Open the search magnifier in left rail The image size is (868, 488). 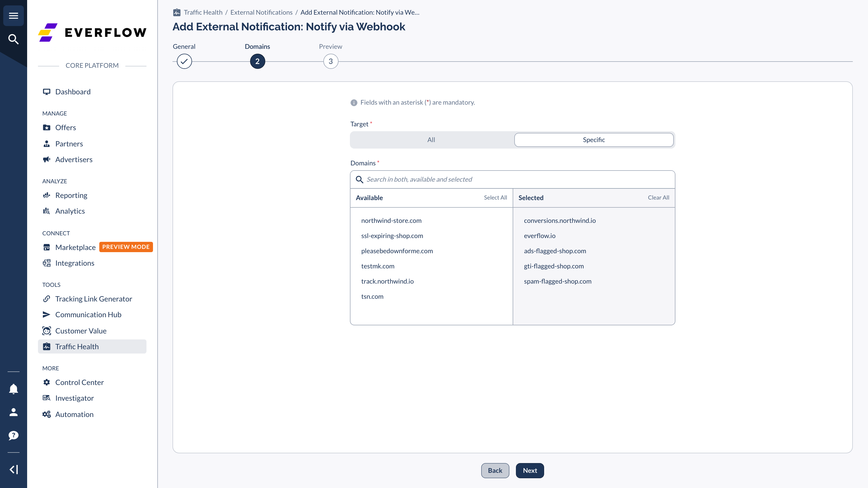[14, 39]
